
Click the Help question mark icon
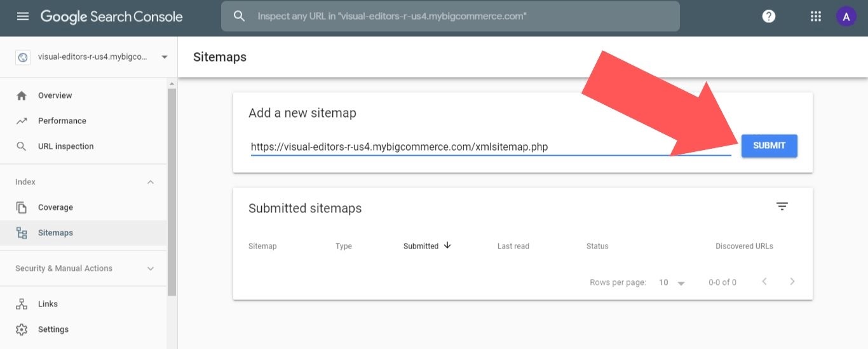(769, 17)
